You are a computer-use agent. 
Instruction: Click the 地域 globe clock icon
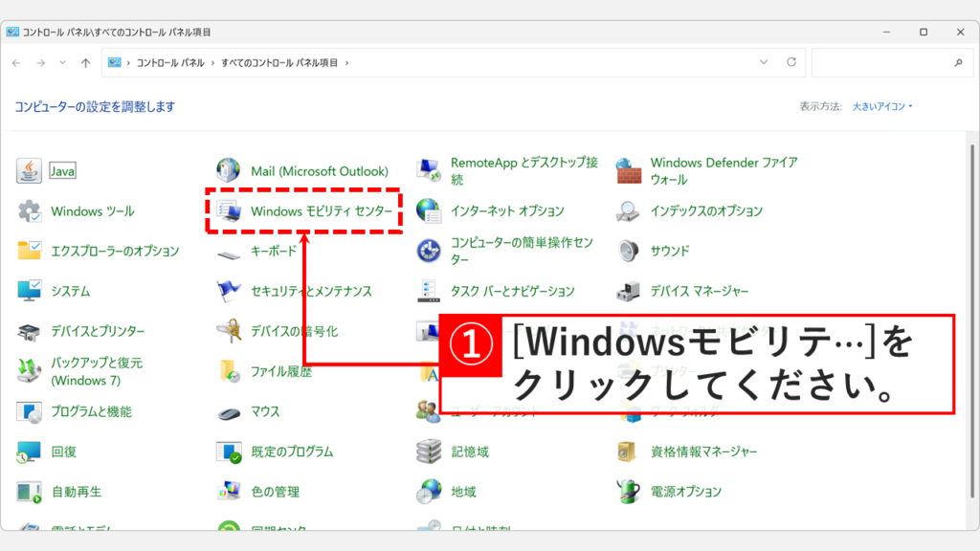coord(429,492)
